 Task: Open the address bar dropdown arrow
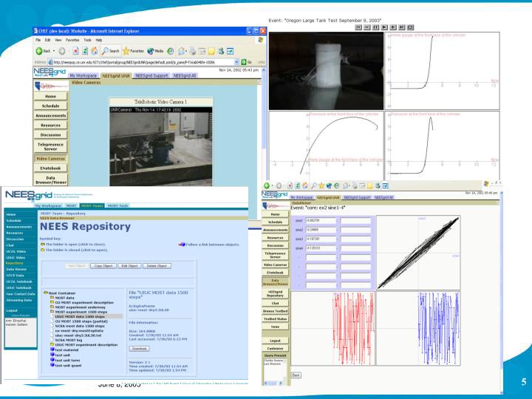(237, 62)
